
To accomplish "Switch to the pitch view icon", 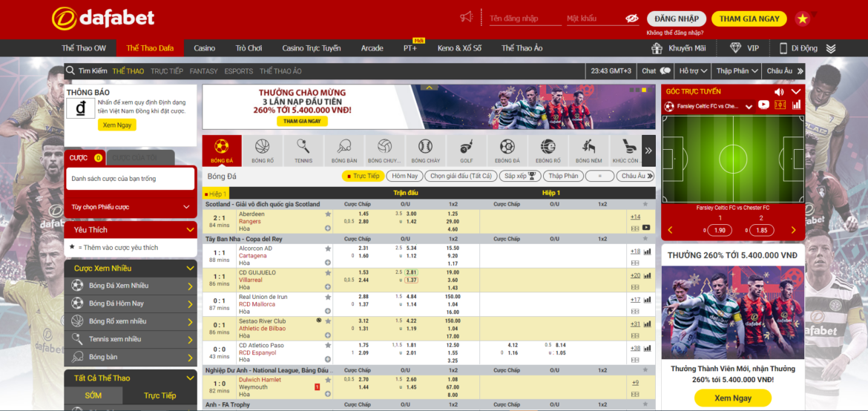I will click(780, 105).
